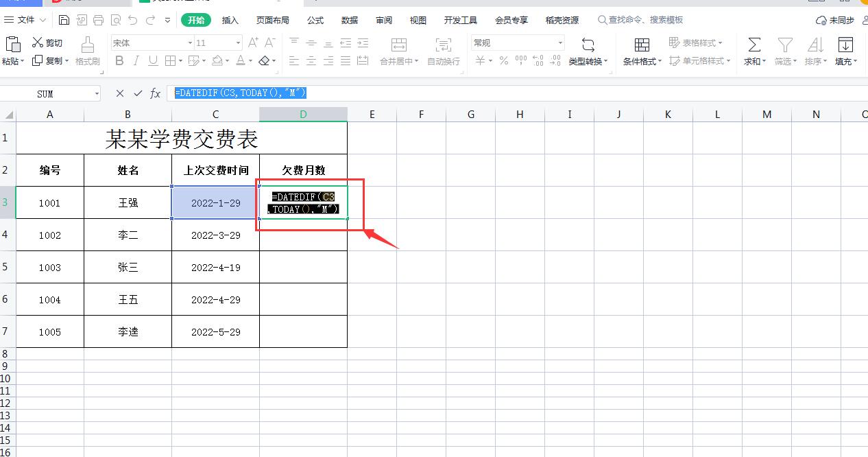Expand the Name Box SUM dropdown
This screenshot has width=868, height=457.
point(97,93)
